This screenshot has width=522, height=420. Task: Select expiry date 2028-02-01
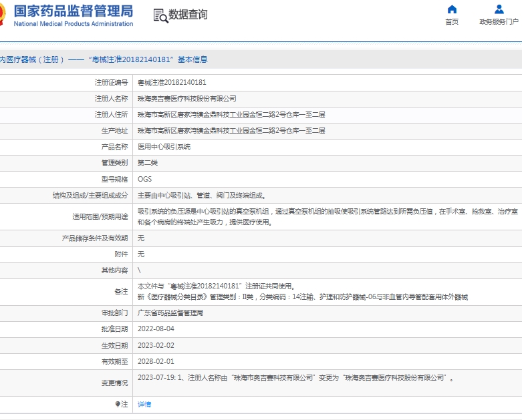coord(156,361)
